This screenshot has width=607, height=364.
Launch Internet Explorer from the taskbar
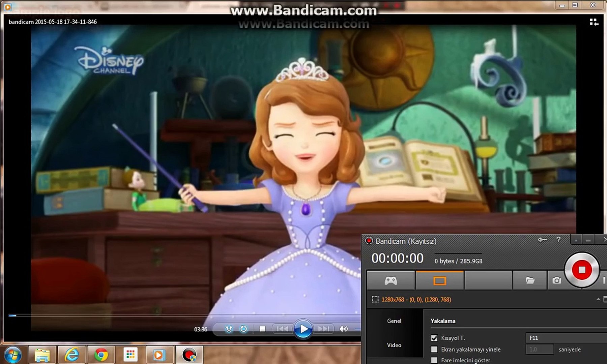click(71, 355)
